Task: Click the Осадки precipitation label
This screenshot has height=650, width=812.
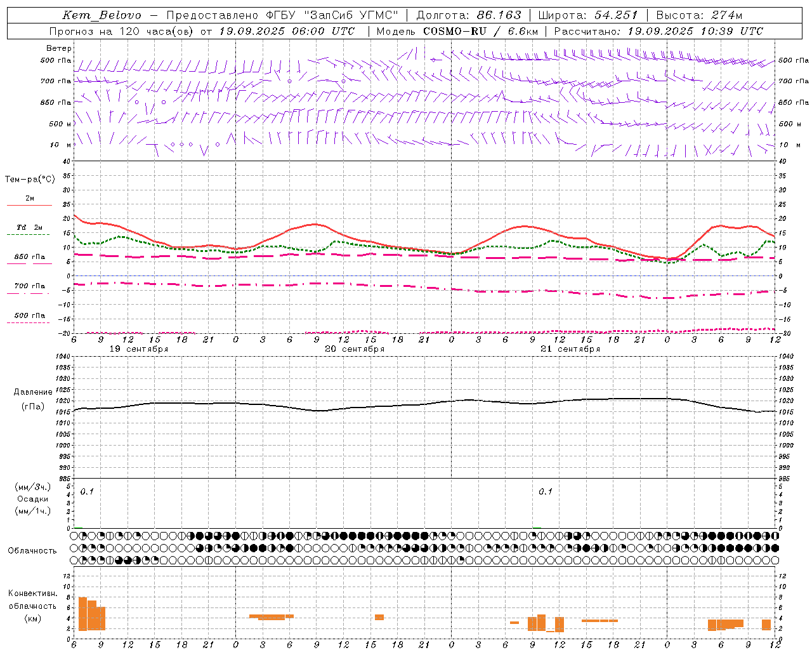Action: click(33, 499)
